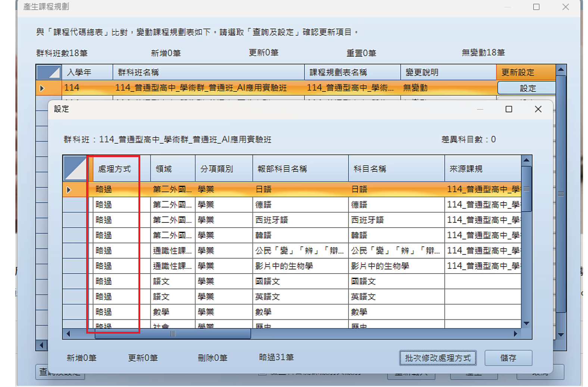
Task: Click the 報部科目名稱 column header
Action: [300, 169]
